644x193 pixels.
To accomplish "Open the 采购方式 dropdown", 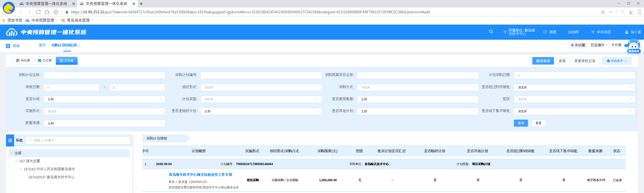I will point(418,87).
